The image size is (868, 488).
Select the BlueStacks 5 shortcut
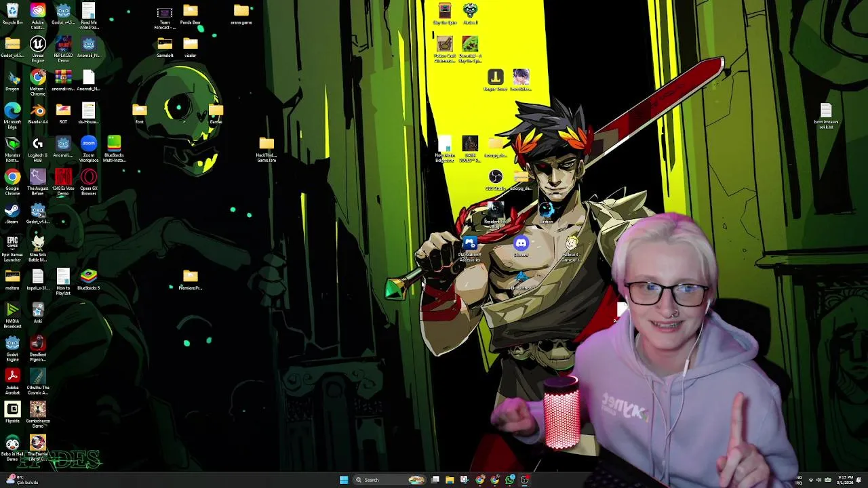(x=89, y=279)
